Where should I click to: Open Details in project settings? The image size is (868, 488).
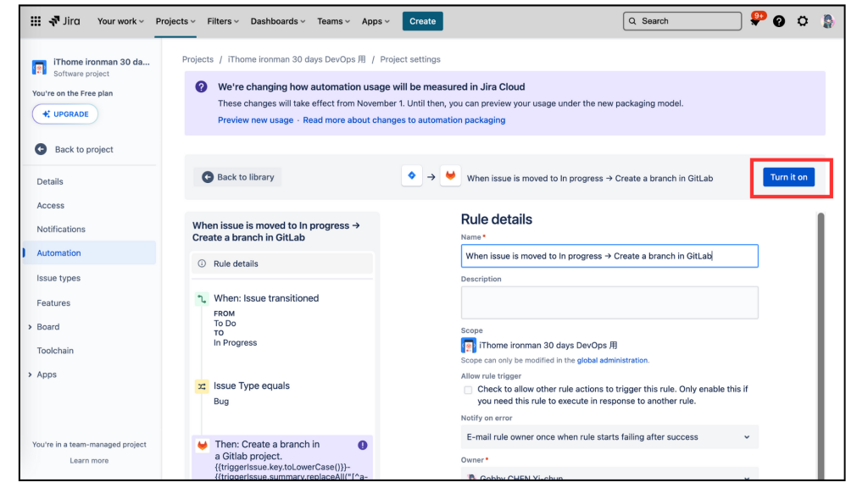coord(50,181)
